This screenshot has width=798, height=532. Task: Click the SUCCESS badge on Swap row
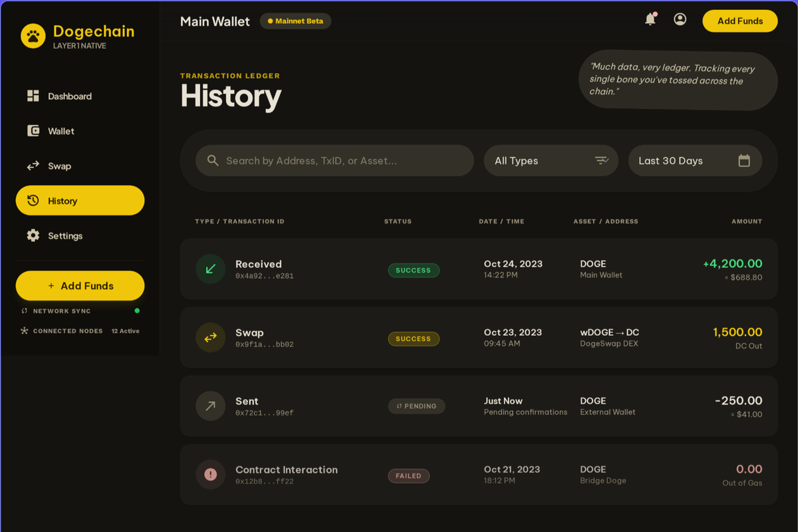[414, 338]
